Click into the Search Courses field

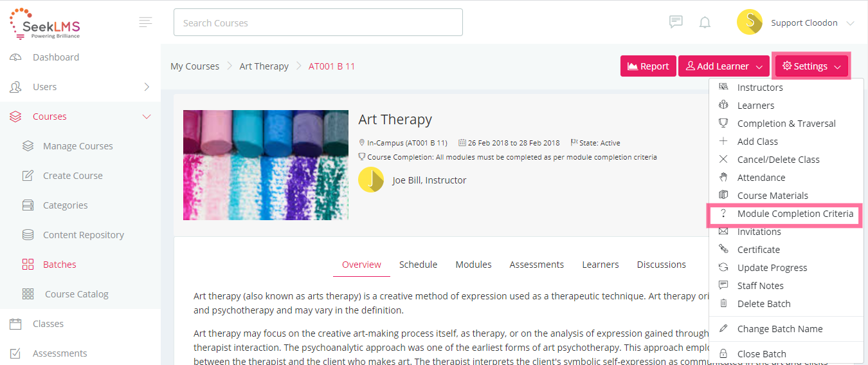[x=318, y=23]
